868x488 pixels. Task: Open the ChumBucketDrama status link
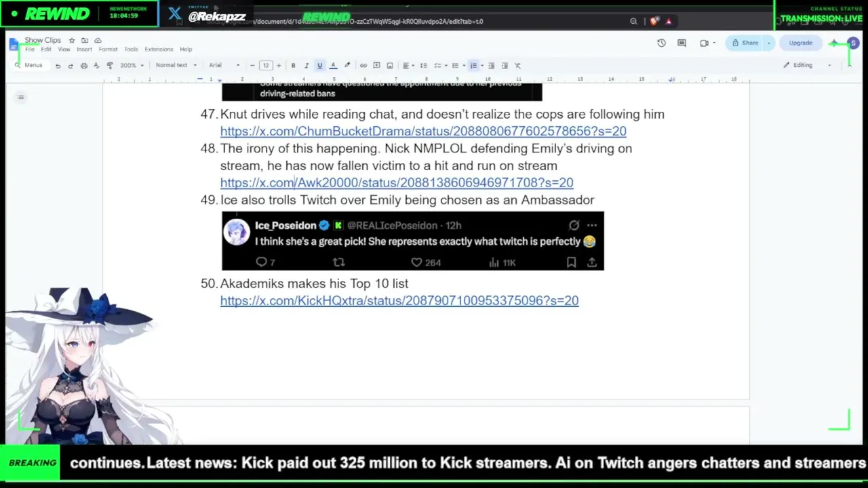(423, 131)
